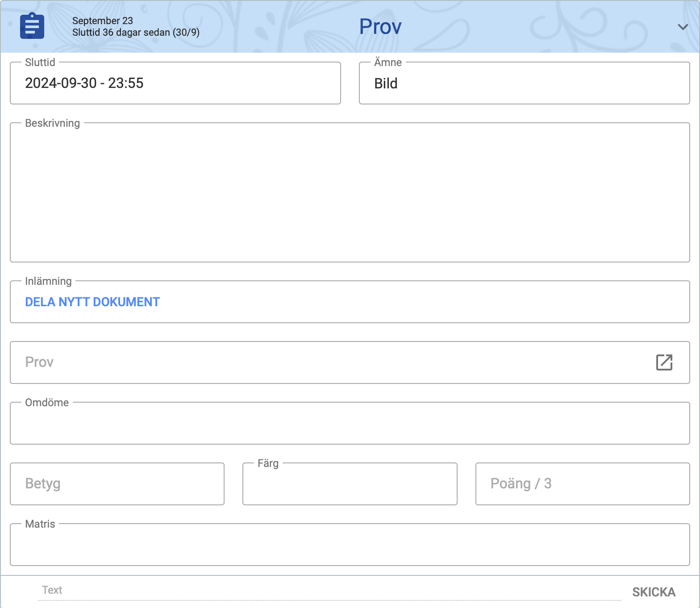Select the Betyg grade field
The height and width of the screenshot is (608, 700).
[117, 484]
